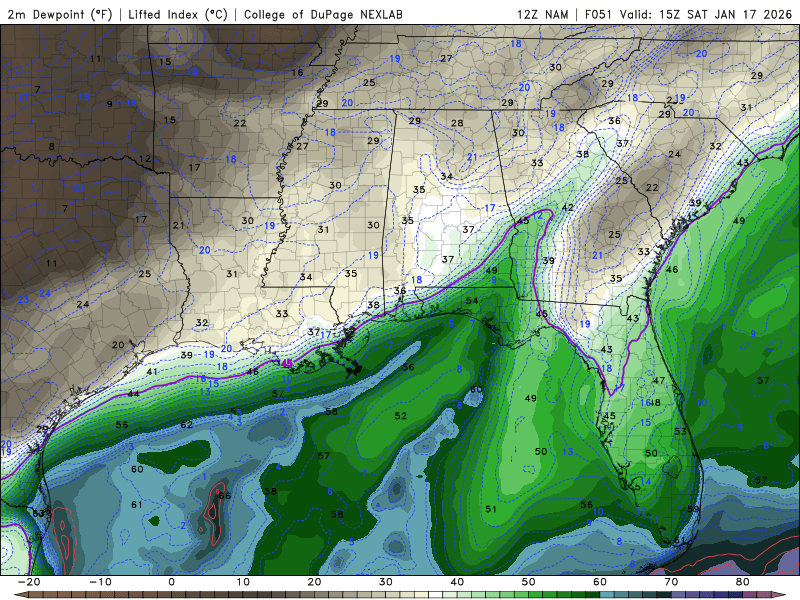Click the '51' dewpoint value in the Gulf

(491, 509)
